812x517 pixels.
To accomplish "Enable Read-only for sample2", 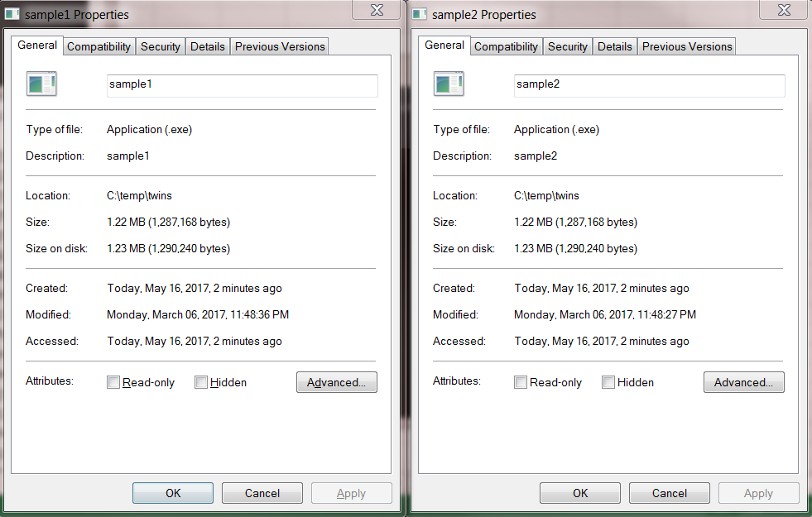I will tap(521, 382).
